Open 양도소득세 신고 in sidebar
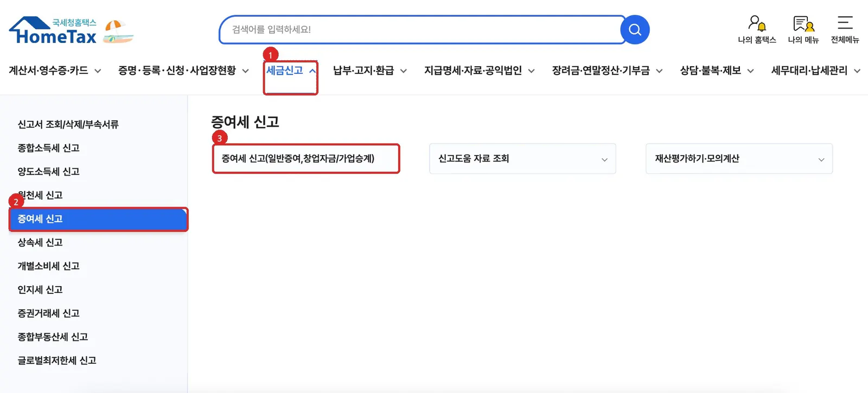The width and height of the screenshot is (868, 393). (48, 171)
